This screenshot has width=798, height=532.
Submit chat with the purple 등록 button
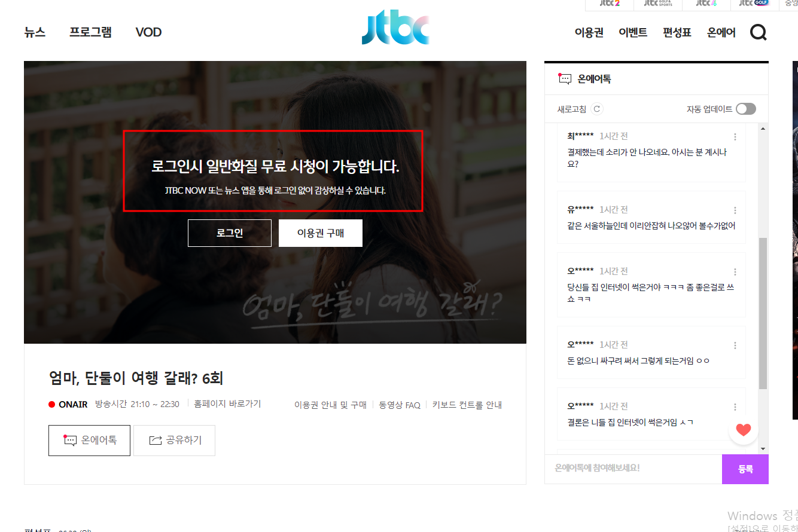click(745, 469)
